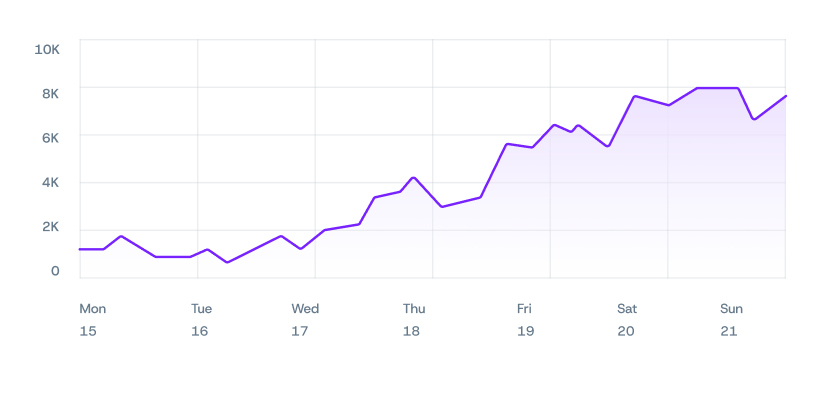Click the right end of the purple line
This screenshot has width=819, height=417.
786,96
